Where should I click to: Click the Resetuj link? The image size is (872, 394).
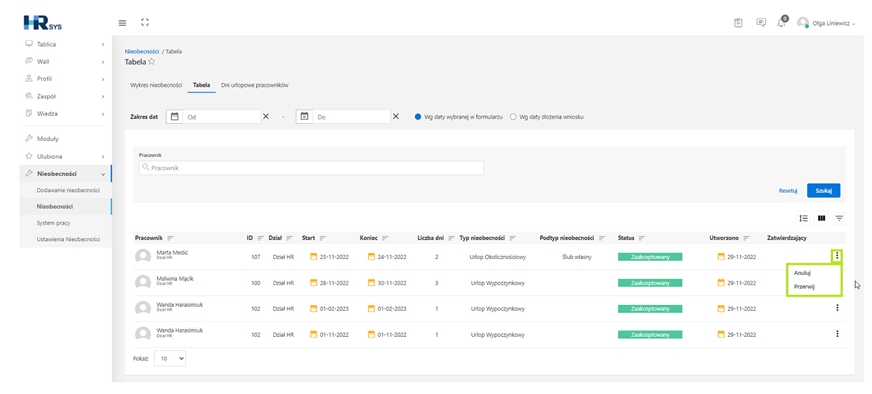788,191
